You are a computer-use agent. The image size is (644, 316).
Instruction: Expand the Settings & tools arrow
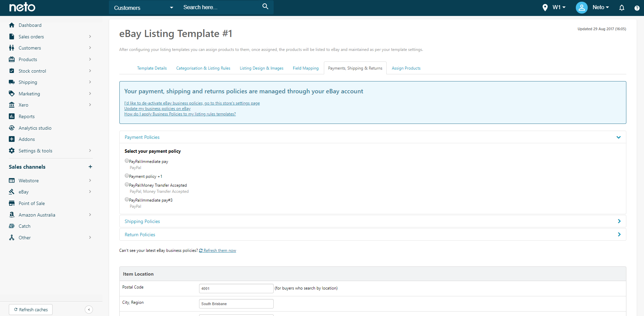tap(90, 151)
